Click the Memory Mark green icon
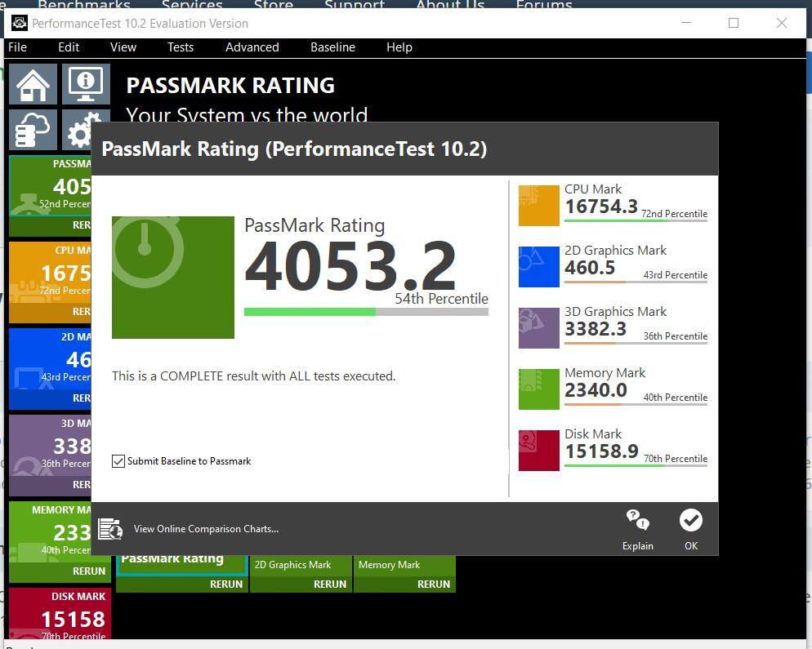 point(538,389)
